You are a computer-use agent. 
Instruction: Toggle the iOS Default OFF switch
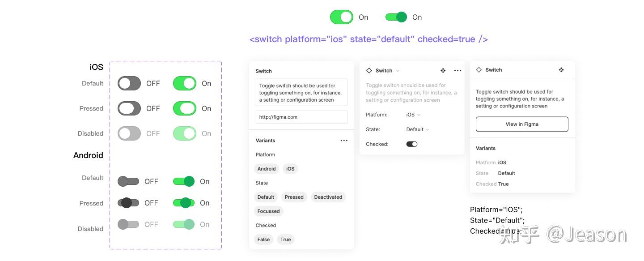(129, 83)
